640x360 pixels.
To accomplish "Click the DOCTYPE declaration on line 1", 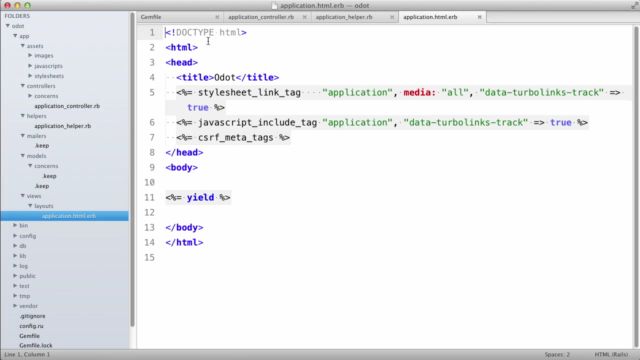I will point(206,33).
